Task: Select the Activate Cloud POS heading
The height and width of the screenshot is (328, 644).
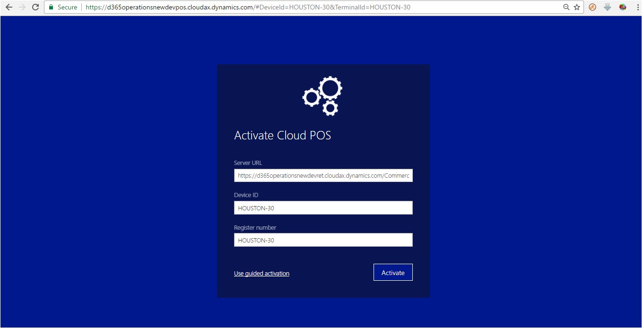Action: click(283, 136)
